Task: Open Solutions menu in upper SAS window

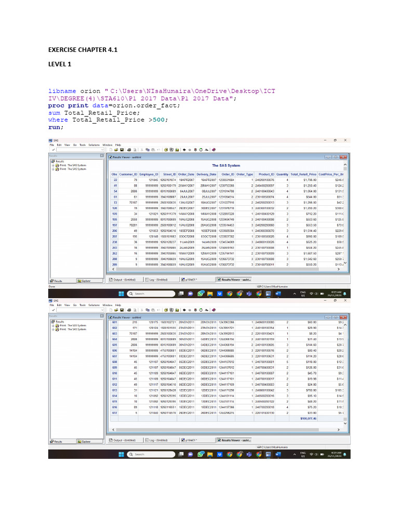Action: (94, 145)
